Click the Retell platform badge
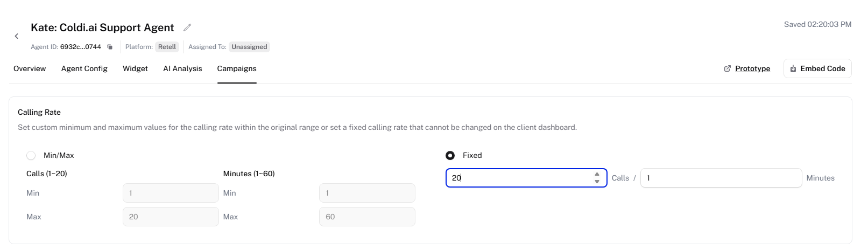 (x=167, y=47)
